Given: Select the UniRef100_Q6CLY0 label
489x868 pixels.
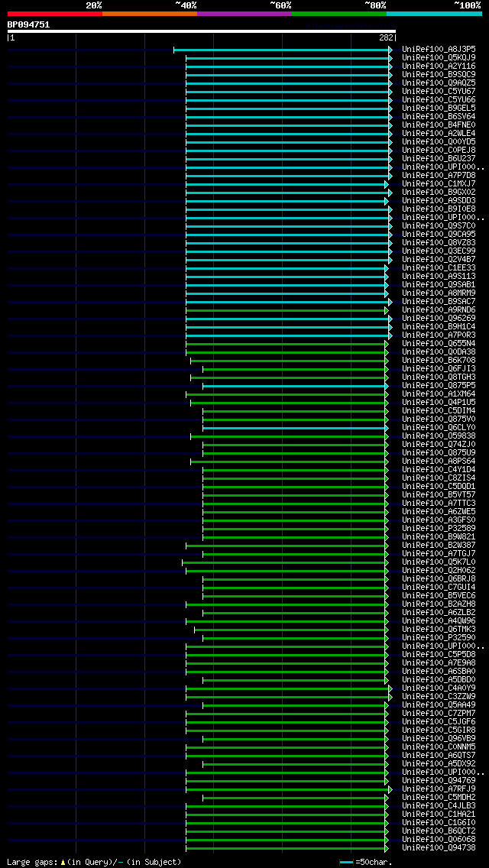Looking at the screenshot, I should [x=439, y=427].
